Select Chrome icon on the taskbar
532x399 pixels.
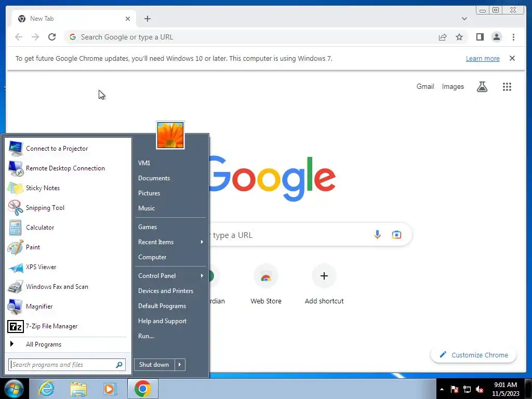pyautogui.click(x=142, y=389)
